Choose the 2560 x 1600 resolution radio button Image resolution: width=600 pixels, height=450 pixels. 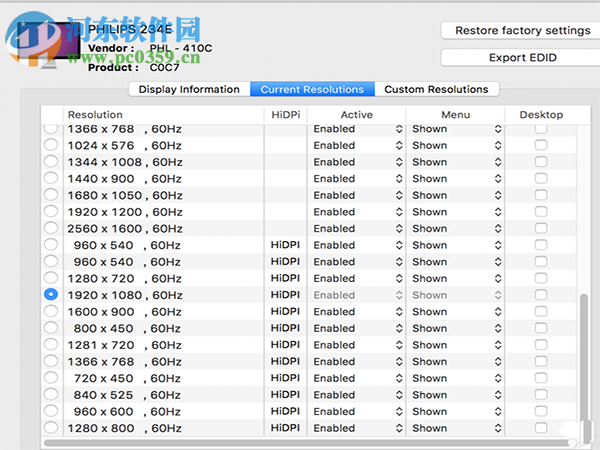pyautogui.click(x=51, y=229)
